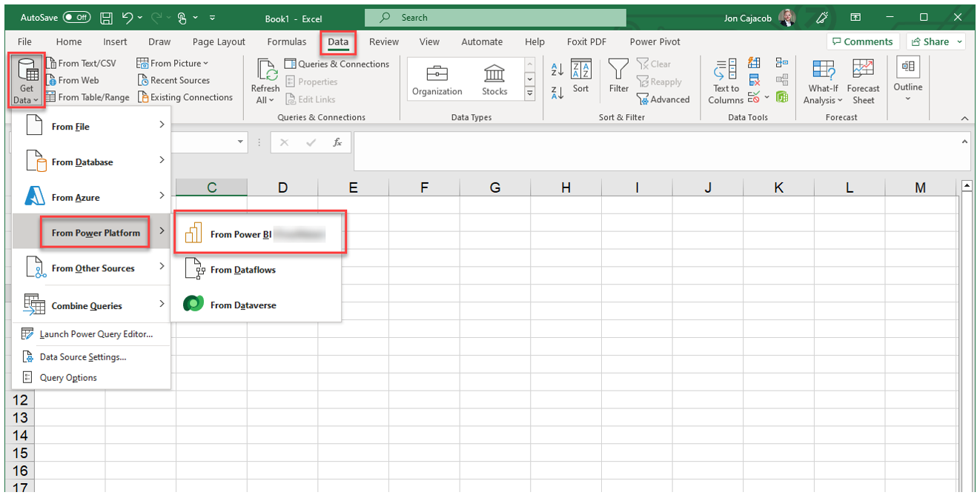Toggle the AutoSave switch
Screen dimensions: 980x498
[x=76, y=18]
